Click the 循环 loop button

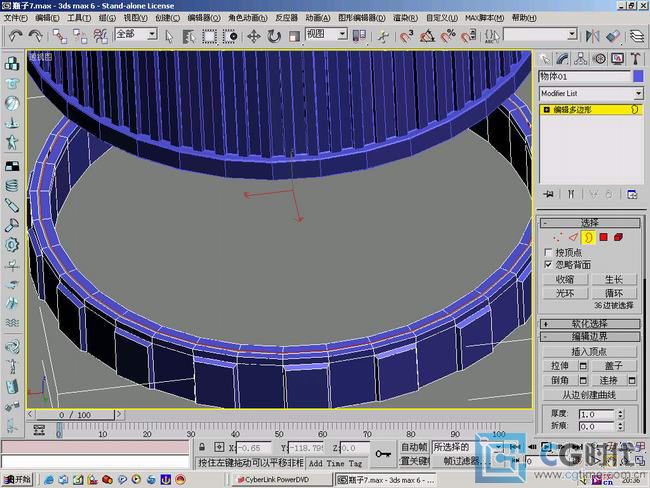614,293
